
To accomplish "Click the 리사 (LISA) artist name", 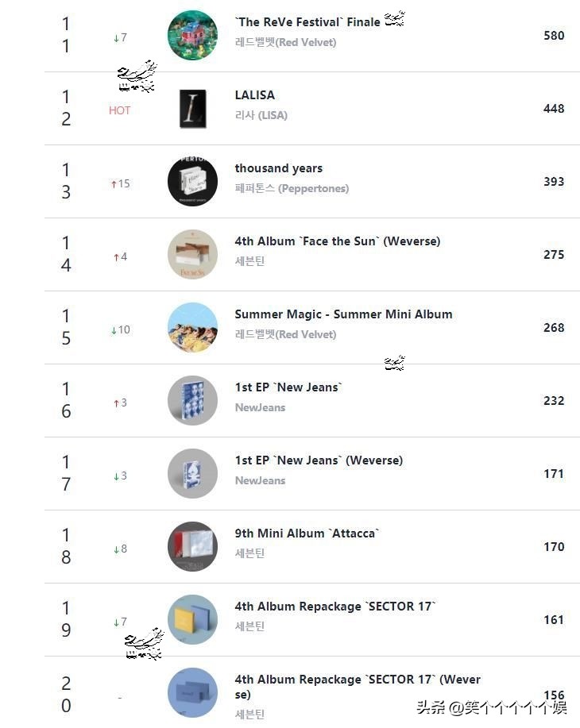I will 261,115.
